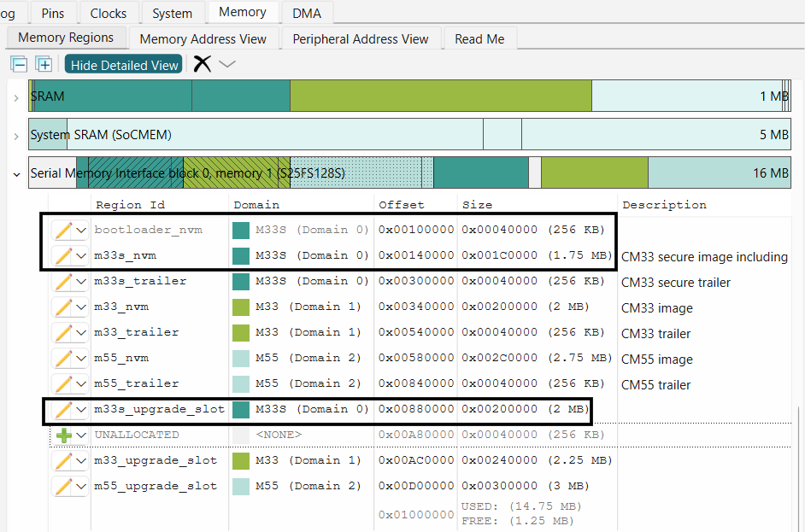Image resolution: width=805 pixels, height=532 pixels.
Task: Open dropdown arrow next to X tool
Action: (x=227, y=65)
